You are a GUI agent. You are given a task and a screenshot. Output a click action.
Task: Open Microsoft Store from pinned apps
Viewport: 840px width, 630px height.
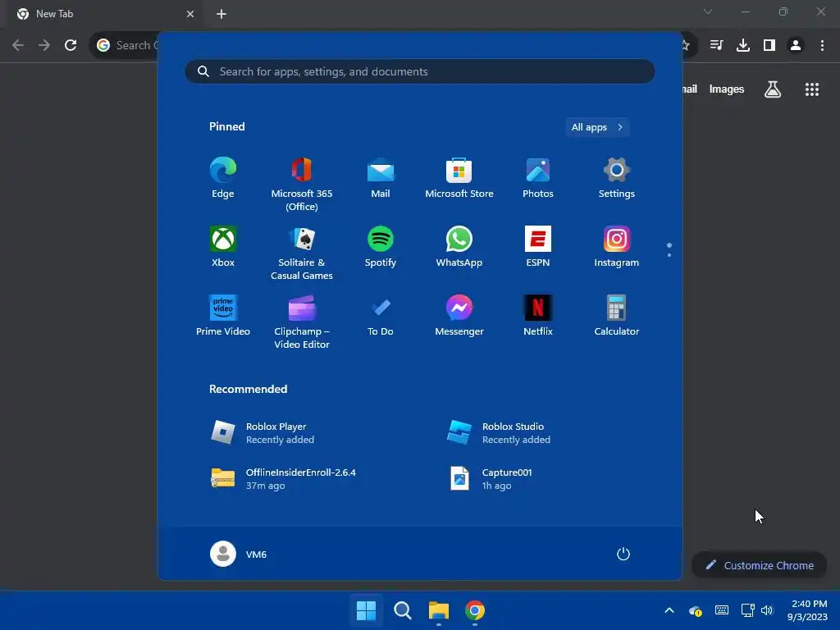459,179
